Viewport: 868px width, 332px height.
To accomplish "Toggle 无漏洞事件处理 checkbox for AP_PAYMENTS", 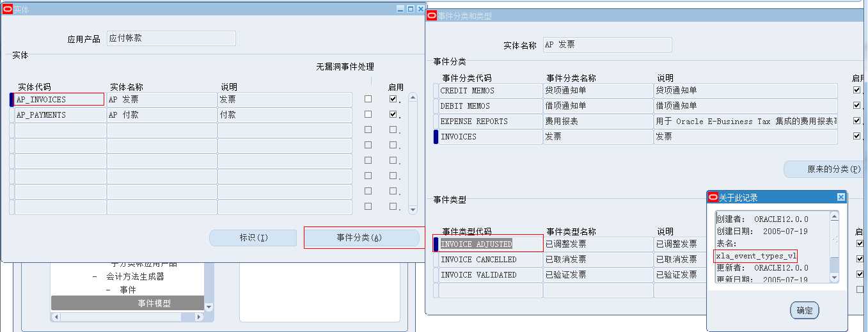I will click(x=368, y=115).
